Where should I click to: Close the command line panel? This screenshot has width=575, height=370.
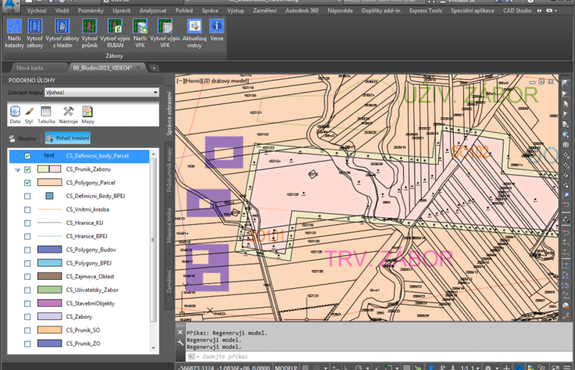pos(180,332)
